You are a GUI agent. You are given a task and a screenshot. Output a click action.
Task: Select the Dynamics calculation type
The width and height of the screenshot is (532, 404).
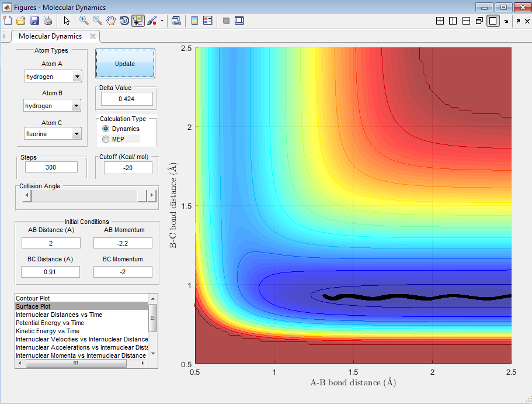tap(106, 129)
